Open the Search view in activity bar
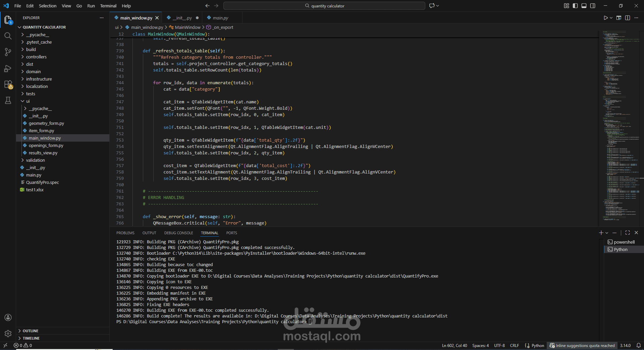Image resolution: width=644 pixels, height=350 pixels. (x=8, y=36)
